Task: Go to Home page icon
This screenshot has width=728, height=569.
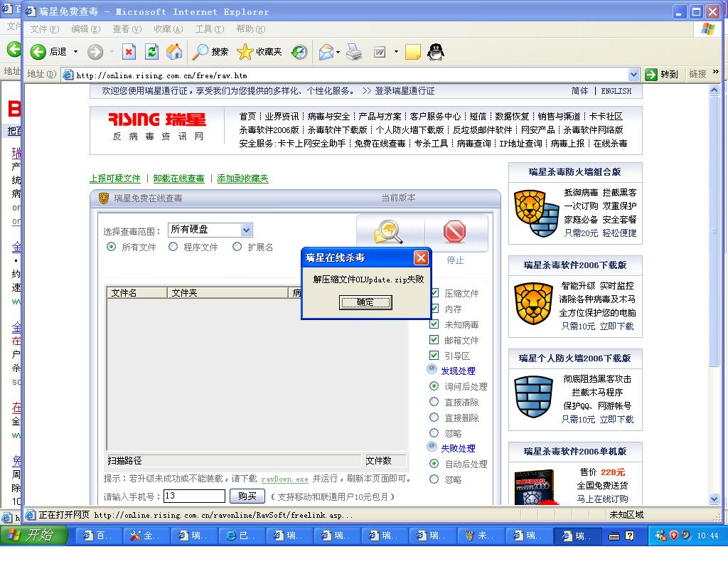Action: (174, 52)
